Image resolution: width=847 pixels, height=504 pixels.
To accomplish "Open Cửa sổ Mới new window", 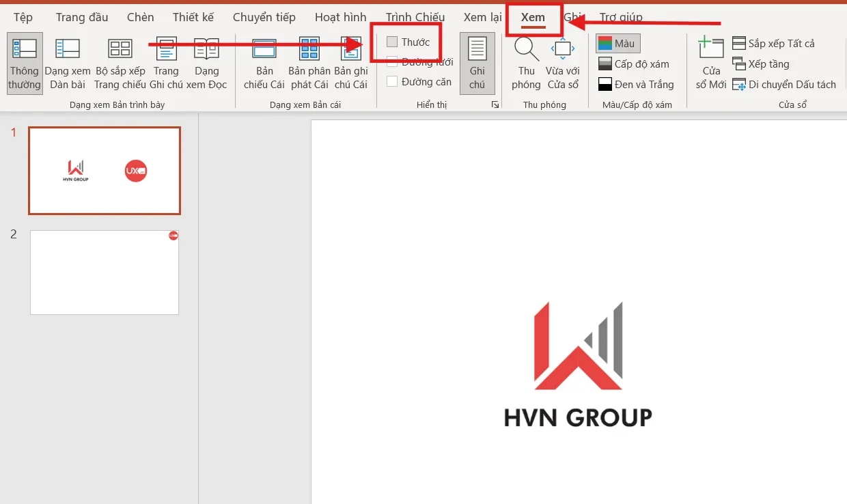I will (x=711, y=64).
